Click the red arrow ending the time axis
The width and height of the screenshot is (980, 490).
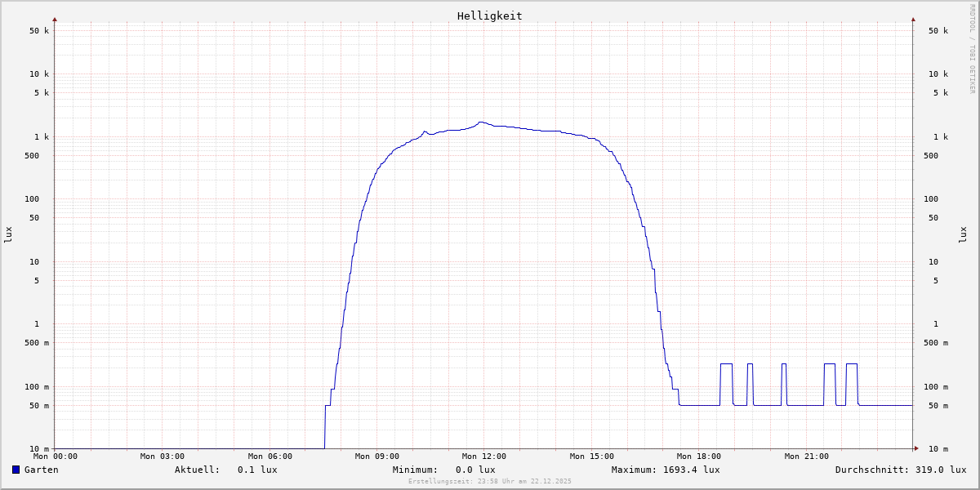click(916, 448)
